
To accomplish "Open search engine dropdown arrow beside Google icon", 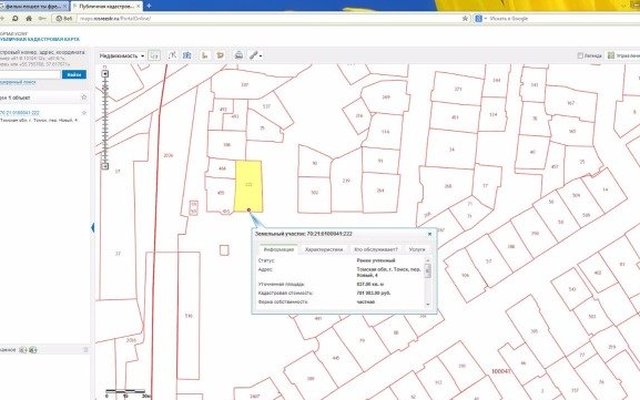I will 485,19.
